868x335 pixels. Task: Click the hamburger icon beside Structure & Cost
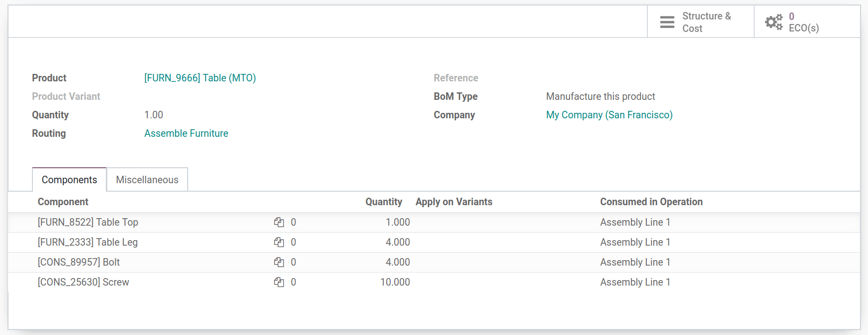[667, 22]
